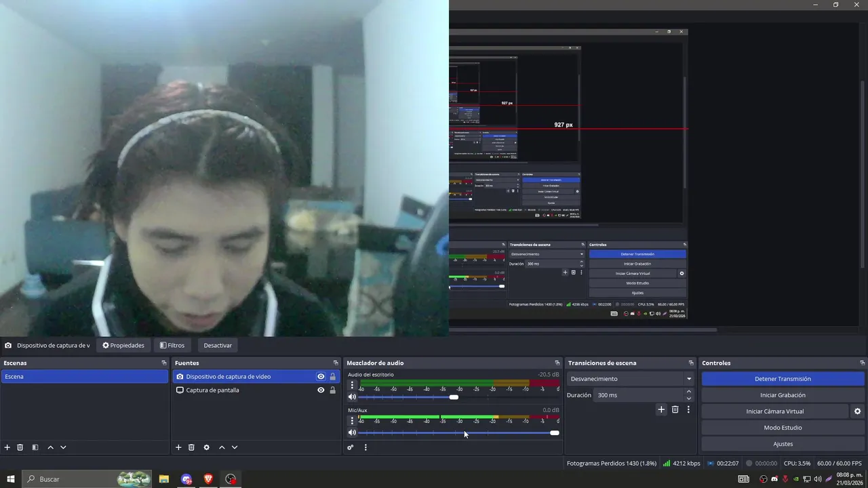The height and width of the screenshot is (488, 868).
Task: Move scene up in Escenas panel
Action: tap(50, 447)
